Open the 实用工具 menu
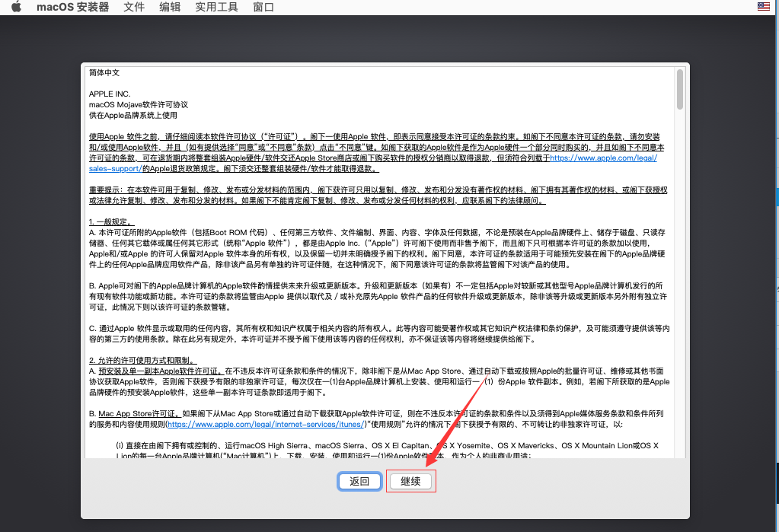The image size is (779, 532). pos(216,7)
